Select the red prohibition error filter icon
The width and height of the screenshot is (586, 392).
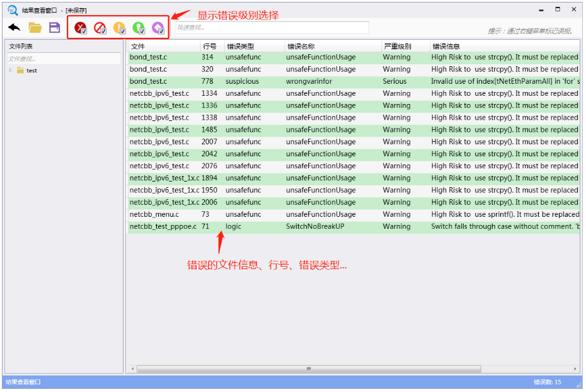pos(99,27)
